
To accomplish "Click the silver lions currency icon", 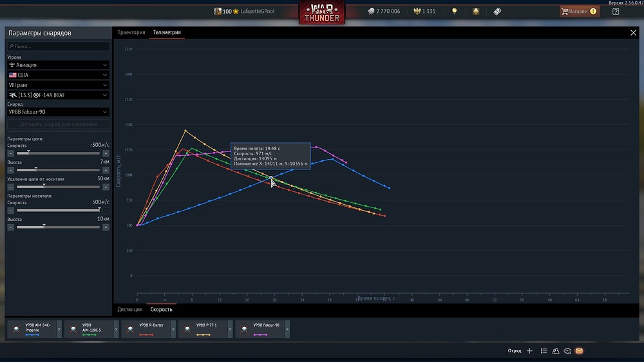I will click(372, 11).
